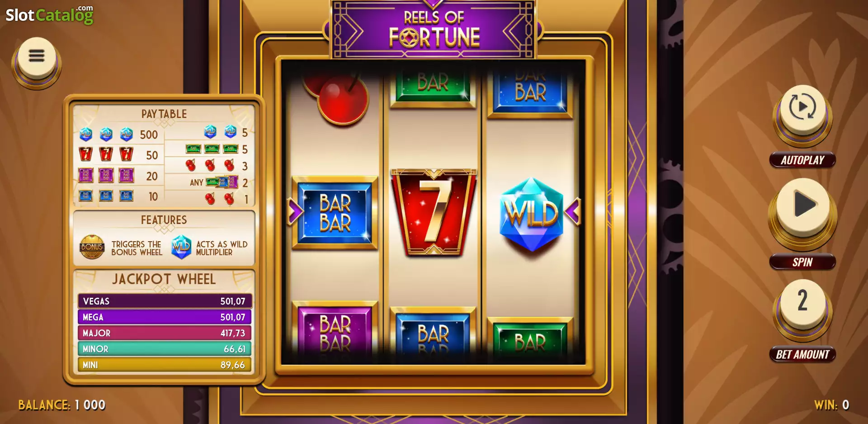Click the Bonus coin icon in Features
Image resolution: width=868 pixels, height=424 pixels.
[92, 247]
